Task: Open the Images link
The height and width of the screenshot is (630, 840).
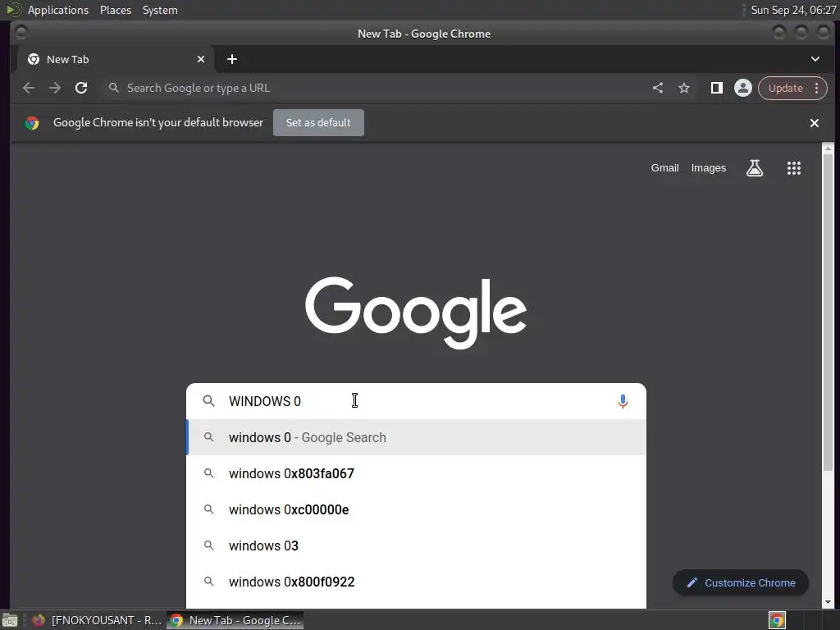Action: tap(708, 168)
